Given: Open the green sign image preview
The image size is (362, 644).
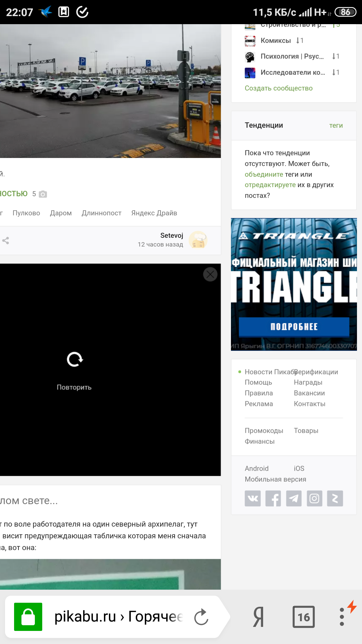Looking at the screenshot, I should pos(110,574).
